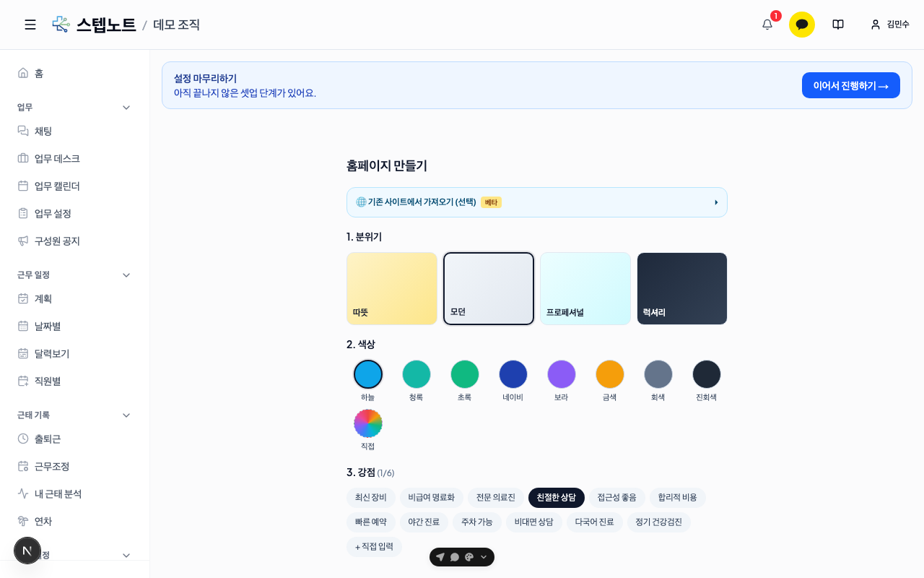
Task: Click the comment bubble icon in floating toolbar
Action: 455,557
